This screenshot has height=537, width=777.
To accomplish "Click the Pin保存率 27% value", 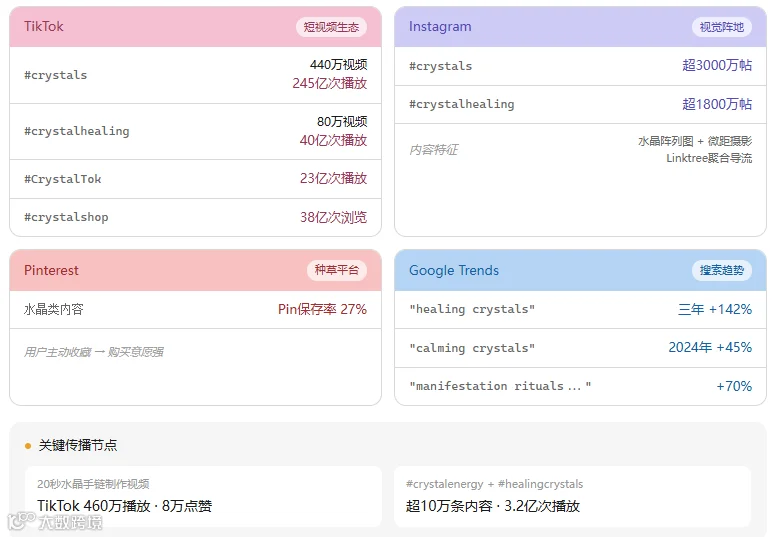I will click(x=322, y=310).
